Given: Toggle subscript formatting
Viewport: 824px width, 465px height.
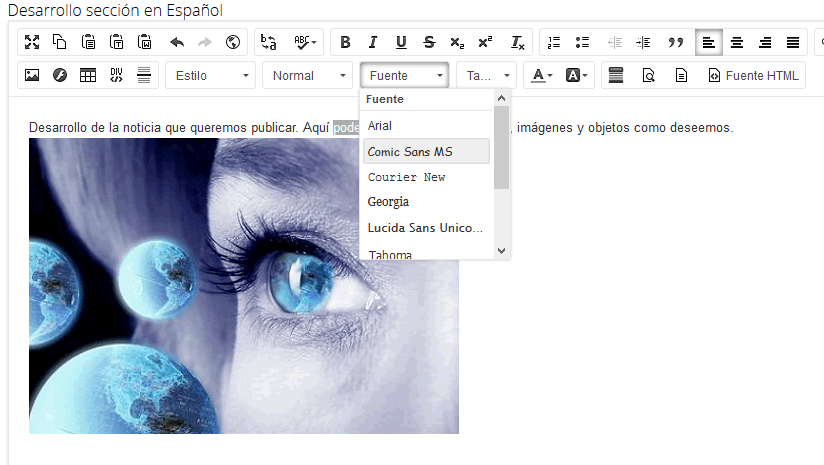Looking at the screenshot, I should 457,42.
